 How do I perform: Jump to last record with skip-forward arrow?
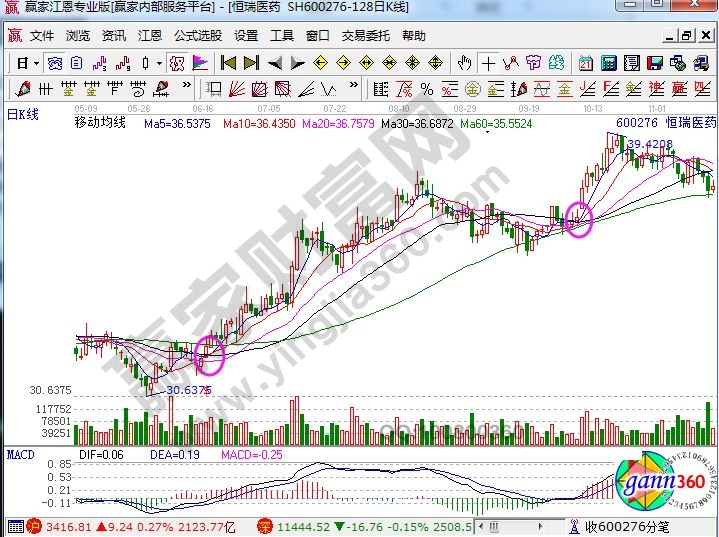(x=252, y=63)
